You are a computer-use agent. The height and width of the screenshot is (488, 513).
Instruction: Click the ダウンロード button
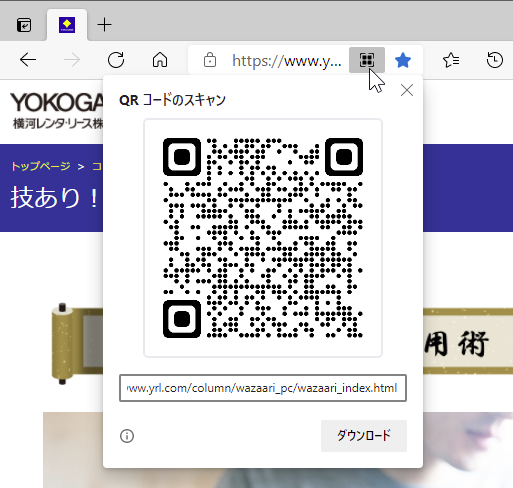click(364, 436)
